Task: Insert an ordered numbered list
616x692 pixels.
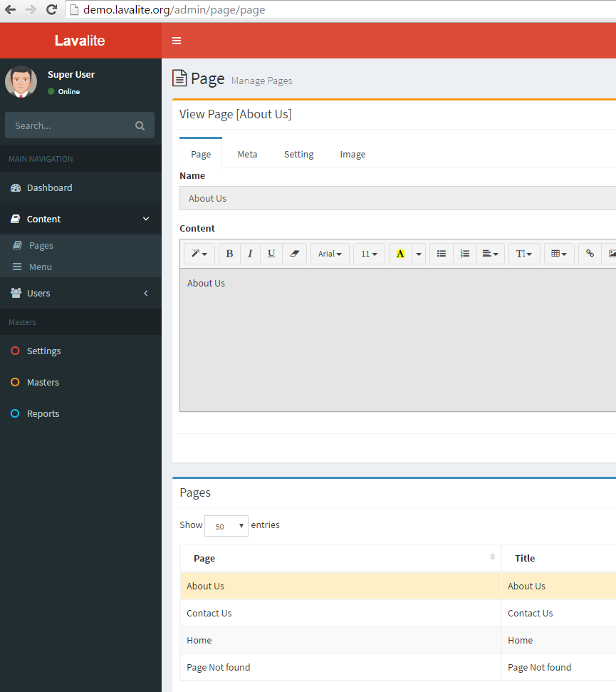Action: (464, 254)
